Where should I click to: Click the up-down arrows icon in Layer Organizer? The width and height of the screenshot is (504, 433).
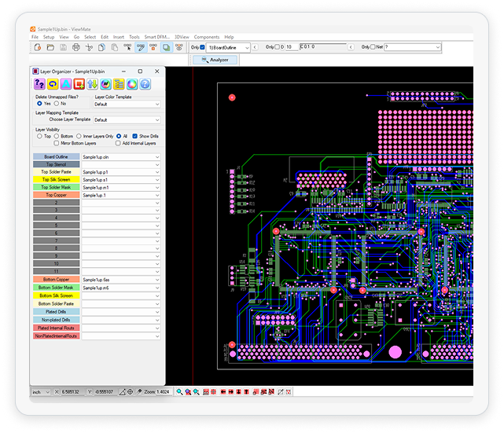pyautogui.click(x=93, y=83)
